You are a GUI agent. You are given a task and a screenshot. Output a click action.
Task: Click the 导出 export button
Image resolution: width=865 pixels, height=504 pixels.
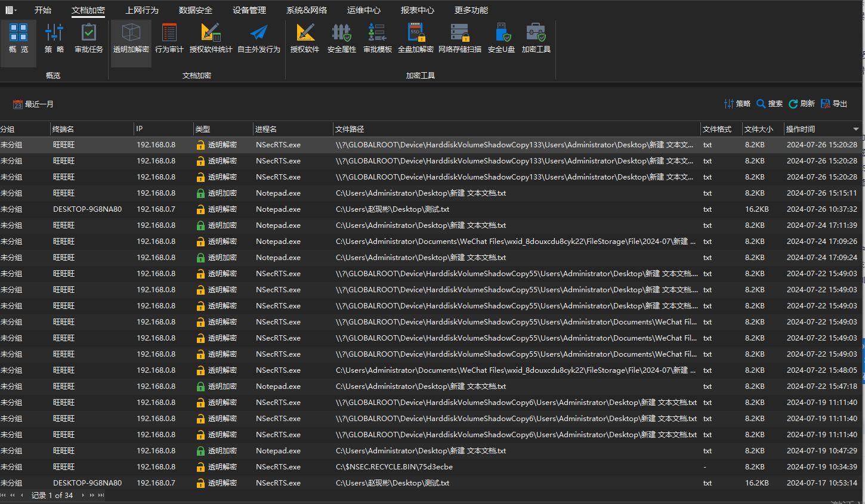tap(834, 104)
